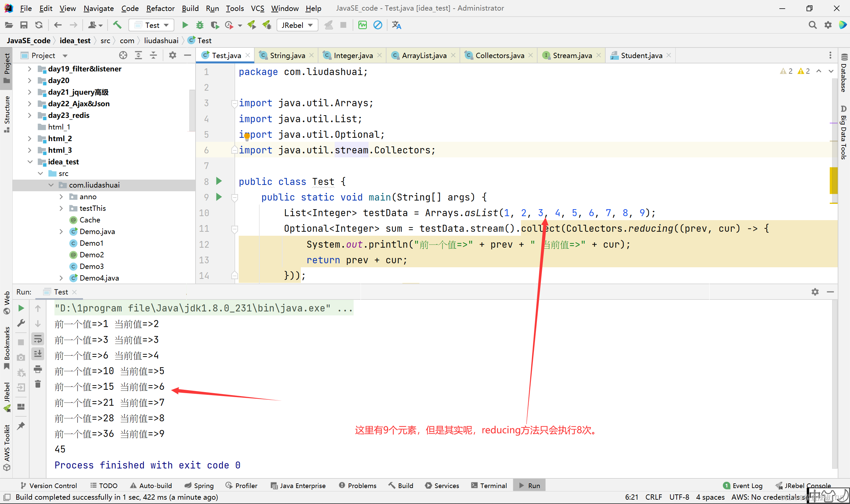Screen dimensions: 850x504
Task: Open the Problems tool window
Action: pyautogui.click(x=358, y=486)
